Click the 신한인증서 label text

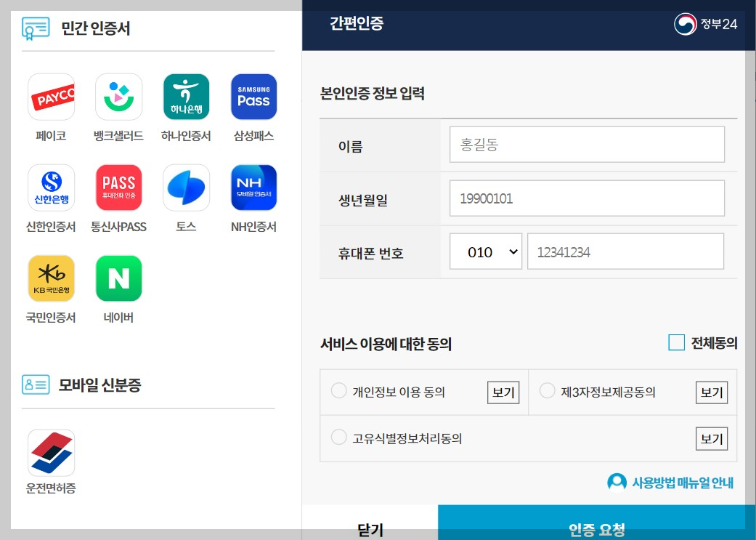(51, 226)
